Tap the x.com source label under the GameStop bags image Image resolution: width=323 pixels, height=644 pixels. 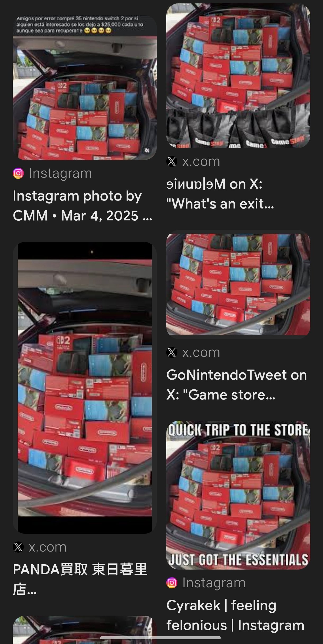[x=201, y=161]
